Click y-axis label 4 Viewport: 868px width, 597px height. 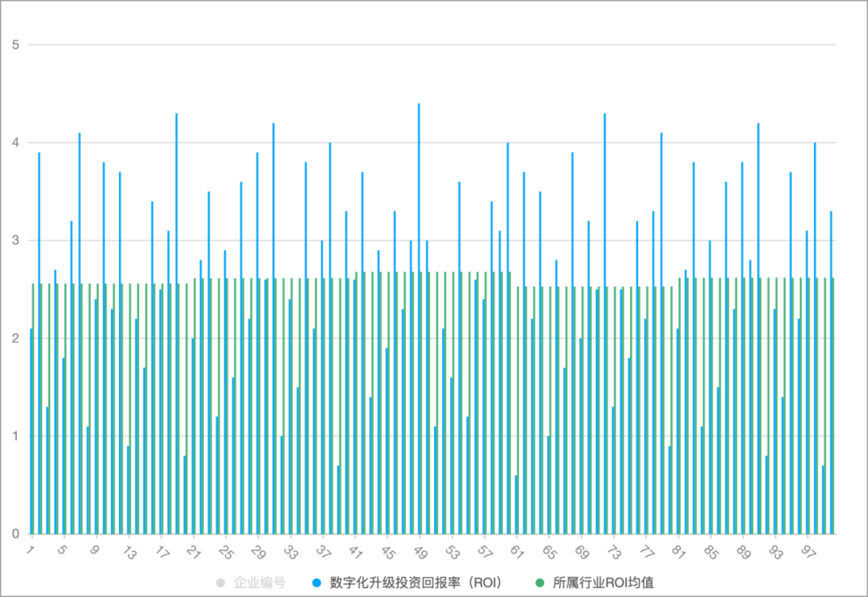coord(15,143)
